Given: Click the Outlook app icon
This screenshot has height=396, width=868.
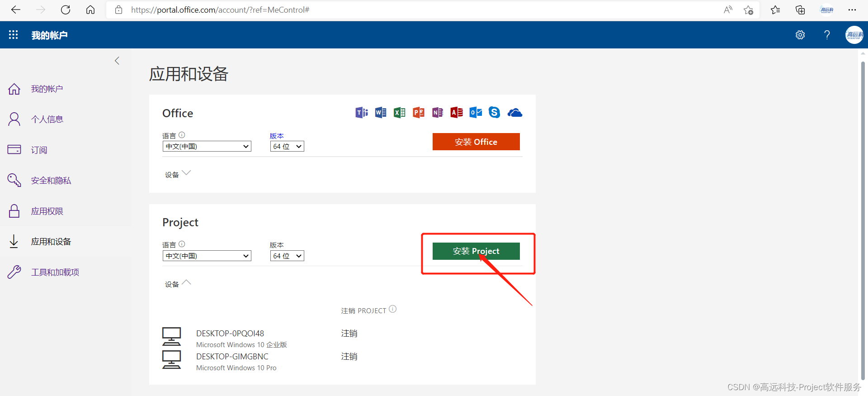Looking at the screenshot, I should point(476,112).
